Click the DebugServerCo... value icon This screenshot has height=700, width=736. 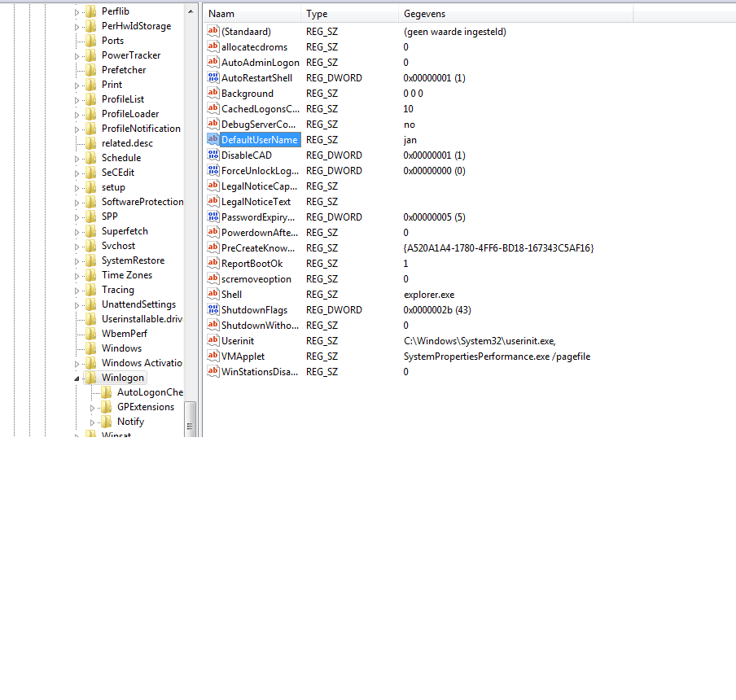(x=213, y=125)
